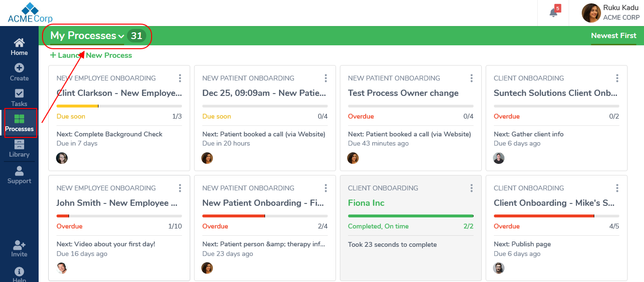Viewport: 644px width, 282px height.
Task: Click the ACME Corp logo
Action: 30,13
